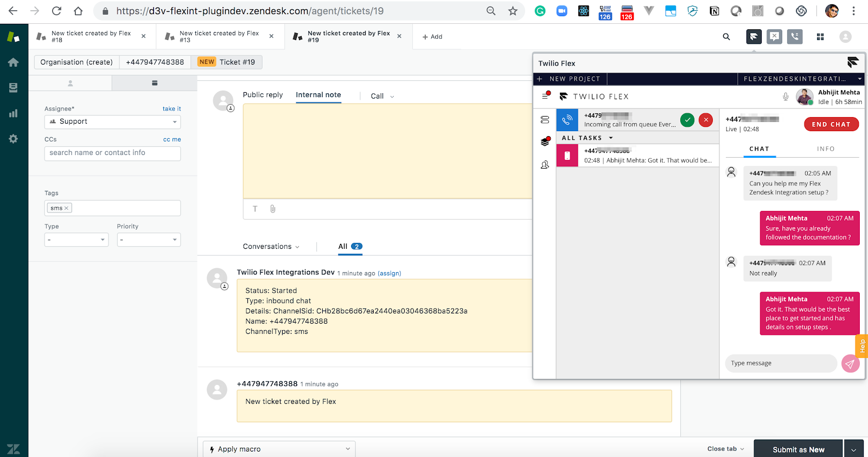The image size is (868, 457).
Task: Open the Apply macro dropdown
Action: (x=279, y=449)
